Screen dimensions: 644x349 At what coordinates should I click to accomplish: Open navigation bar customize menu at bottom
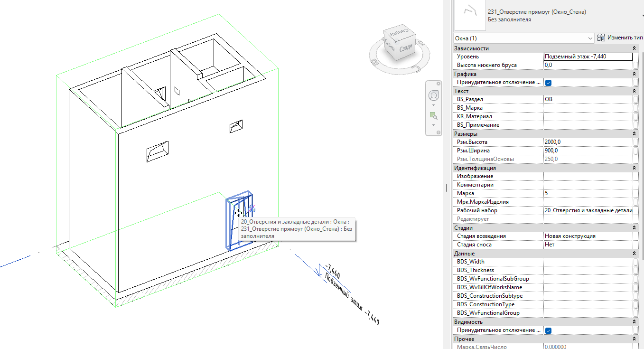click(439, 133)
